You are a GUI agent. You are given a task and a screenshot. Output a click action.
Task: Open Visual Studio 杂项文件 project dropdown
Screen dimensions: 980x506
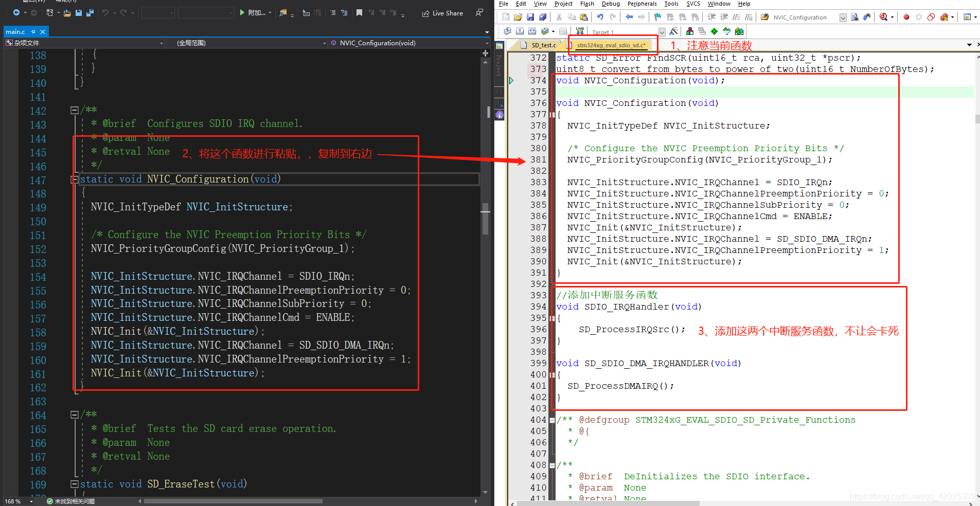pos(162,43)
